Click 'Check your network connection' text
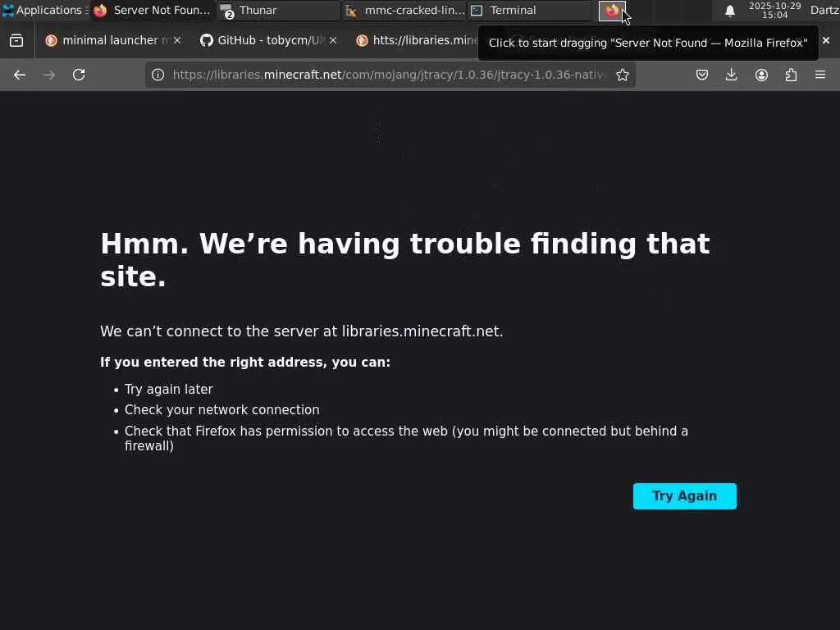The width and height of the screenshot is (840, 630). [221, 410]
